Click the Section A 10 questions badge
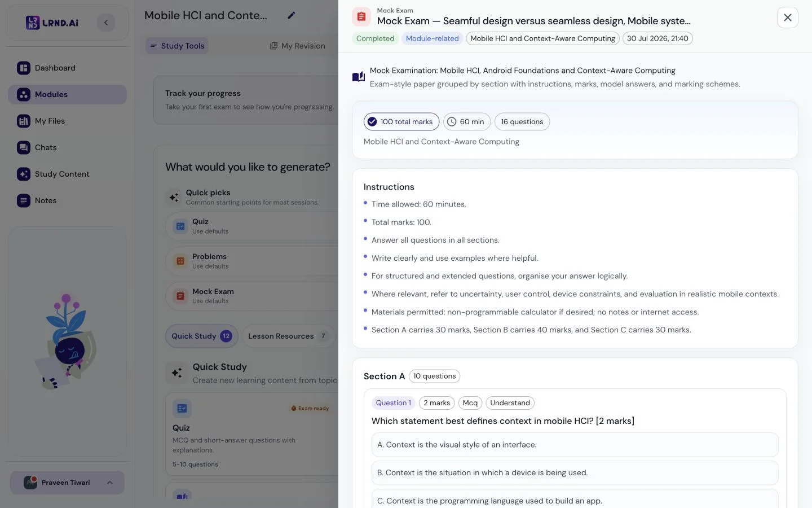This screenshot has height=508, width=812. pos(434,376)
